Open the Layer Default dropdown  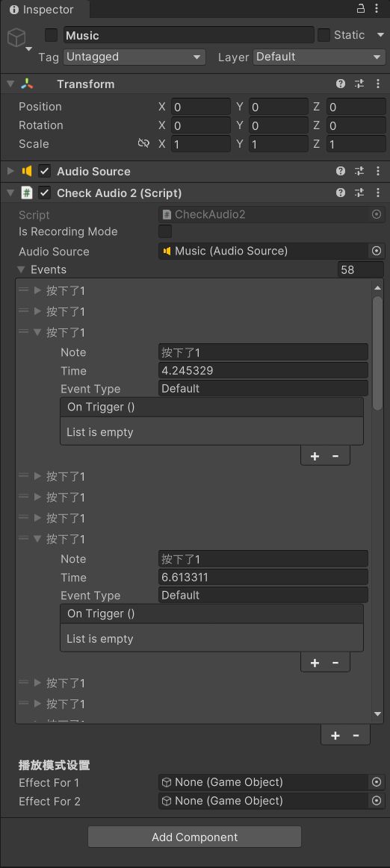319,57
